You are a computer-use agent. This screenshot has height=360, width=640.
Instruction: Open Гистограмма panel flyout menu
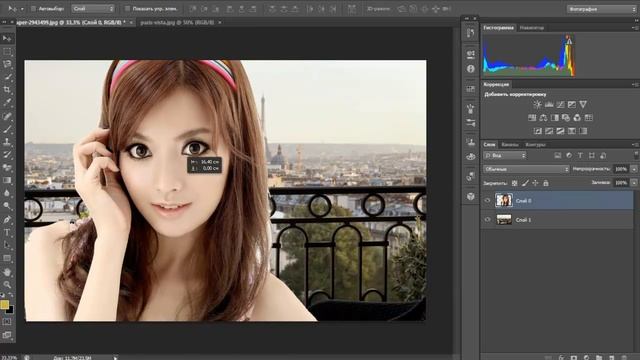point(635,28)
